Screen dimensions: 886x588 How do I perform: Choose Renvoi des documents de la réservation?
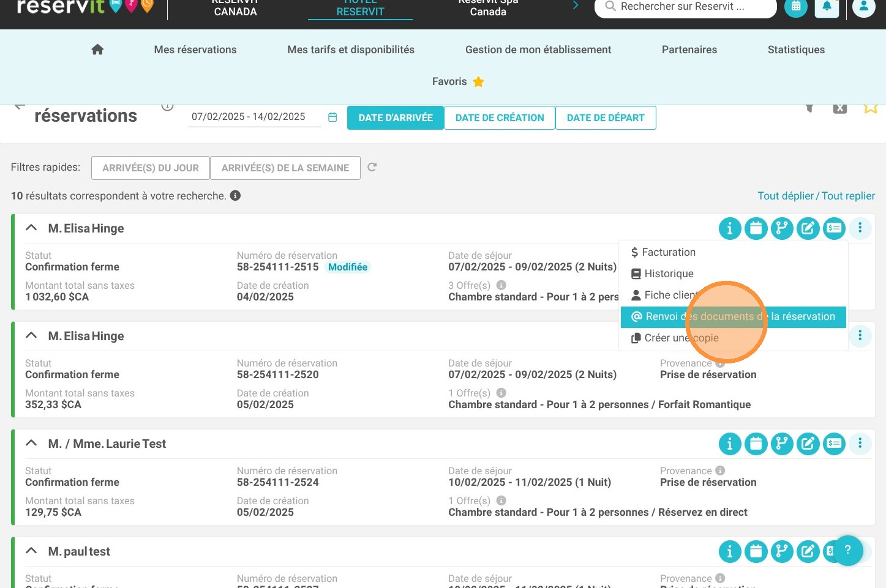[x=734, y=316]
